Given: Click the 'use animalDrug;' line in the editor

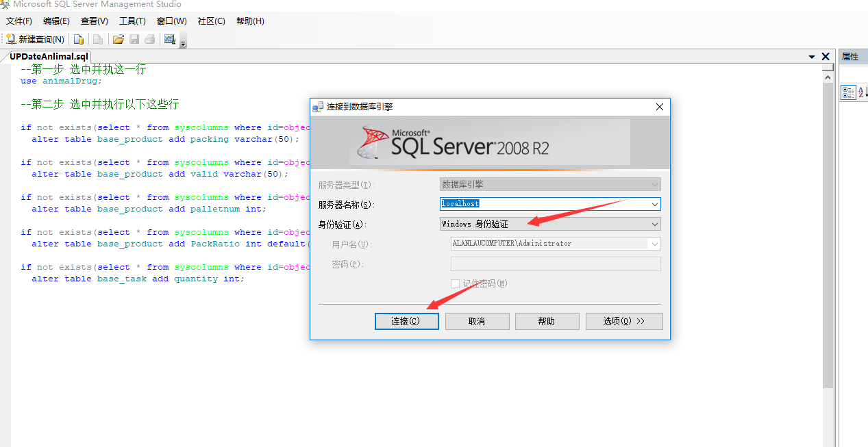Looking at the screenshot, I should [61, 81].
